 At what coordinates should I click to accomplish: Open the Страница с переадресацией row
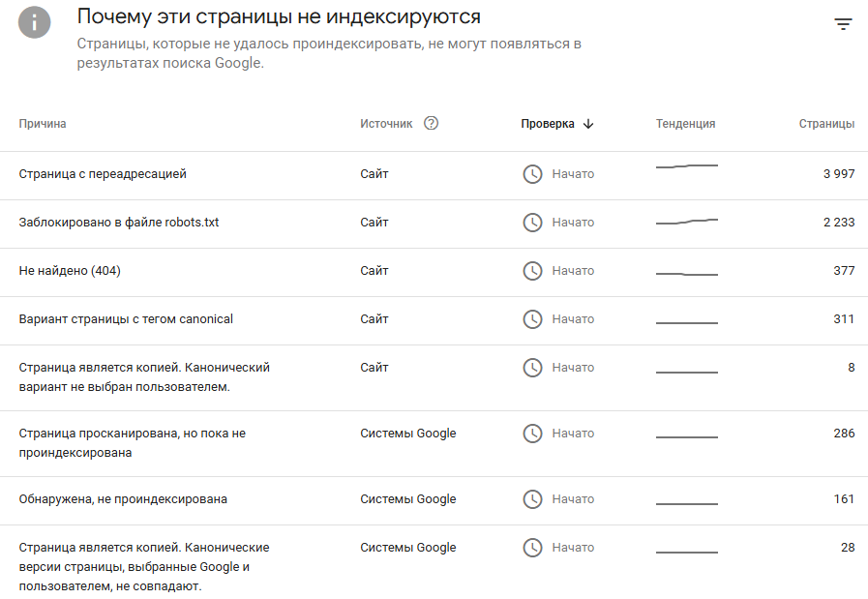[103, 174]
